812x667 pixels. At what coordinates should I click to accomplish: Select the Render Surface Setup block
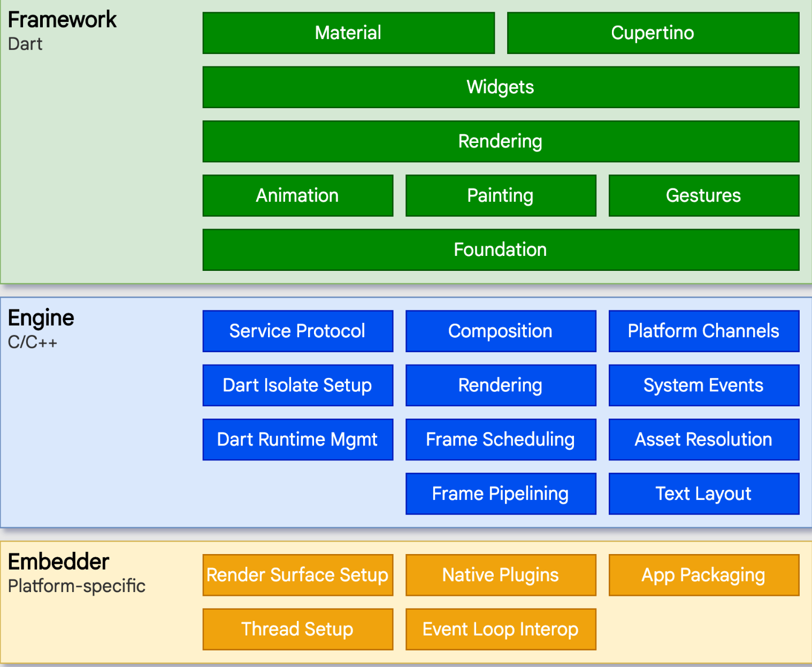pos(297,575)
